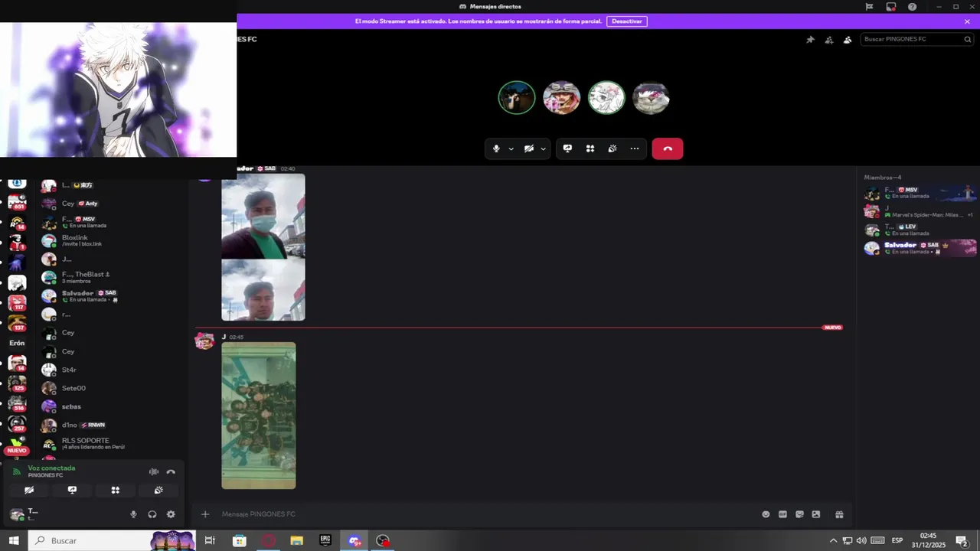Share screen from the voice panel
Screen dimensions: 980x551
72,490
